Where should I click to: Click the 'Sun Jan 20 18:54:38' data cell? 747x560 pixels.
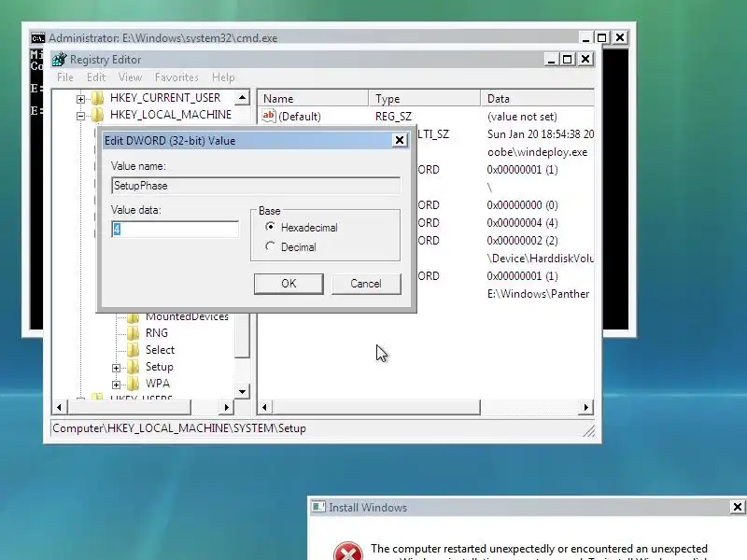point(541,134)
